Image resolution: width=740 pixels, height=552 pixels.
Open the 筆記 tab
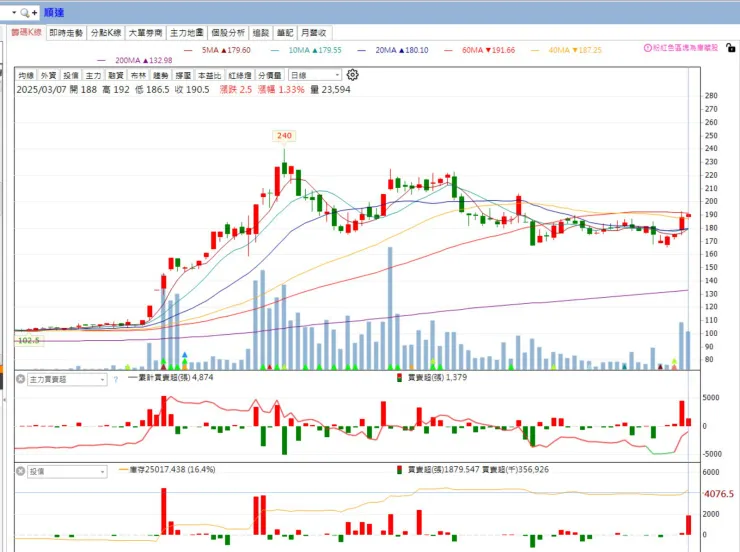(285, 33)
